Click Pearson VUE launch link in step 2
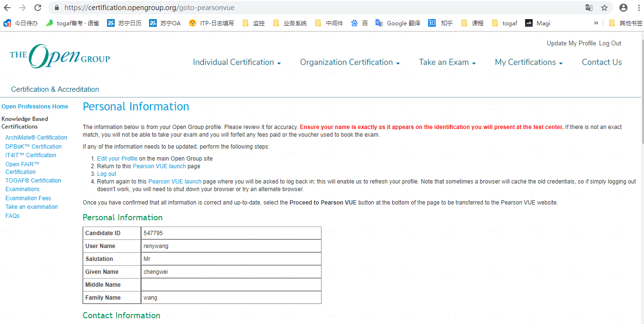The width and height of the screenshot is (644, 324). point(159,166)
